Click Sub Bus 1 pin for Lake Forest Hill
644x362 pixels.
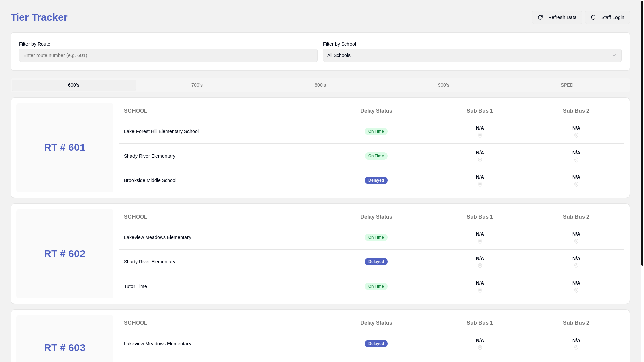(480, 135)
